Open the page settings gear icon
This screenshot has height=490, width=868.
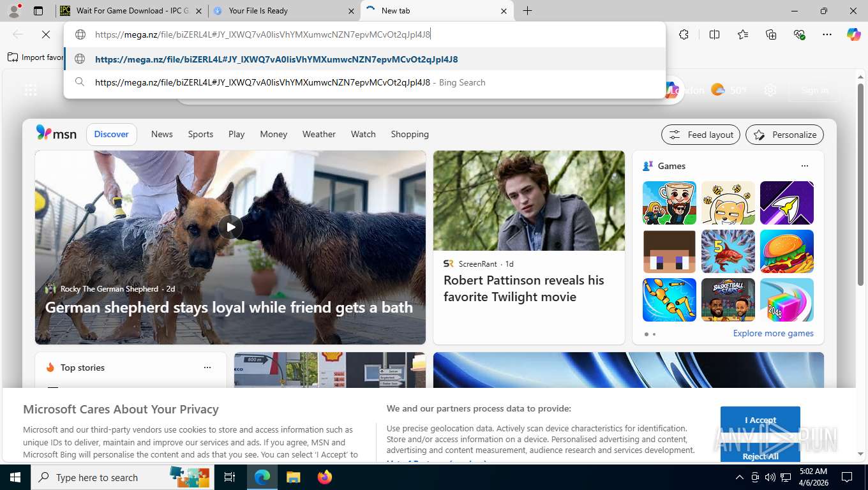tap(770, 91)
